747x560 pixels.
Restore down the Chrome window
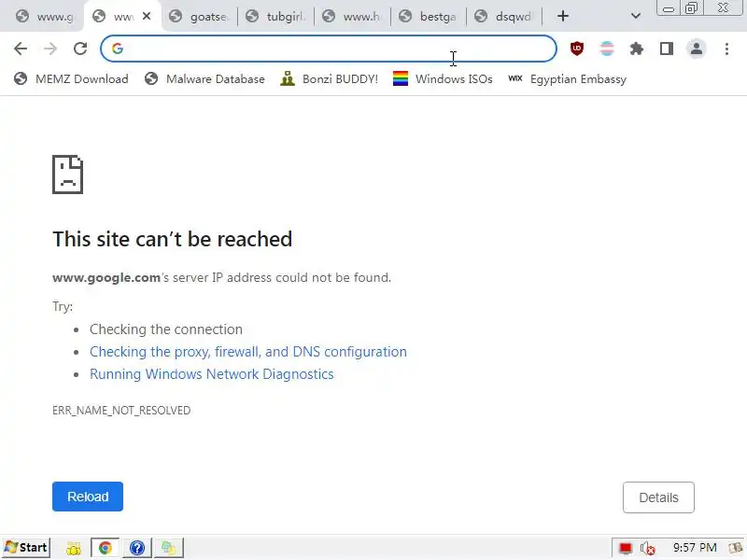tap(691, 8)
